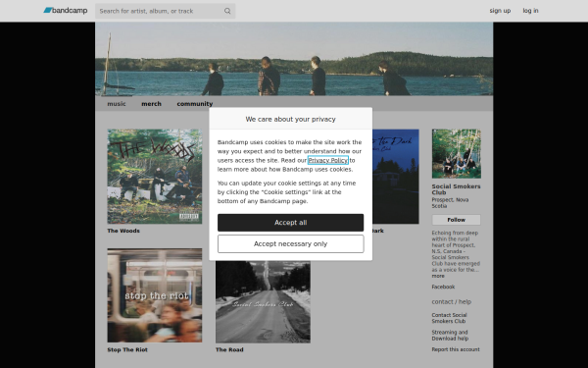Click the band header banner image
The width and height of the screenshot is (588, 368).
pyautogui.click(x=294, y=59)
